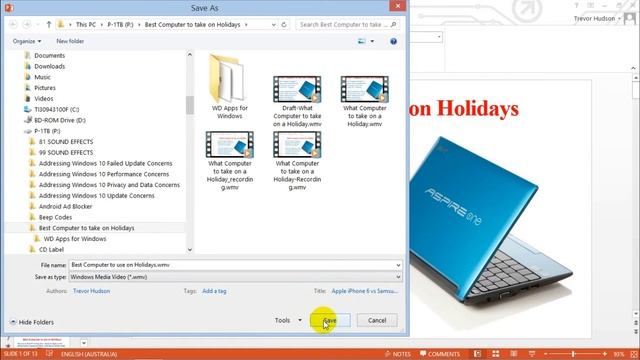Click P-1TB (P:) in breadcrumb path
This screenshot has width=640, height=360.
120,24
